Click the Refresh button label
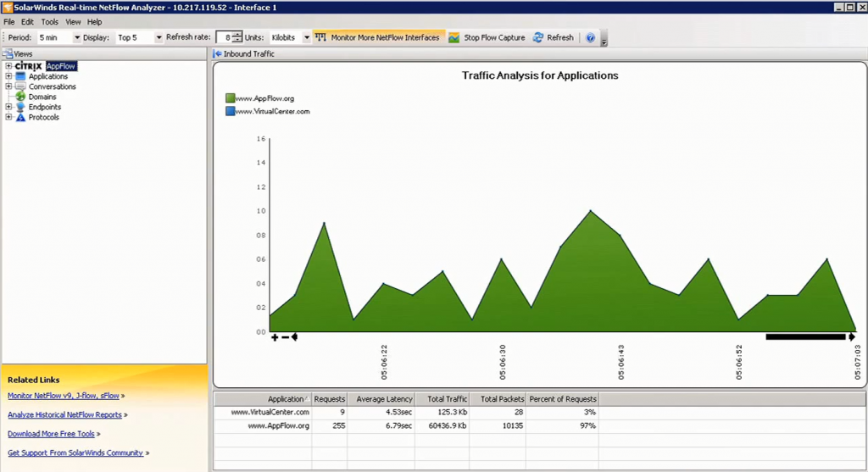Screen dimensions: 868x472 [560, 37]
